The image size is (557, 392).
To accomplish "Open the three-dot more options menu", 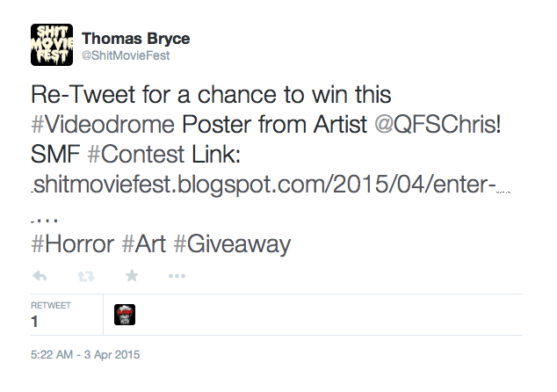I will [177, 276].
